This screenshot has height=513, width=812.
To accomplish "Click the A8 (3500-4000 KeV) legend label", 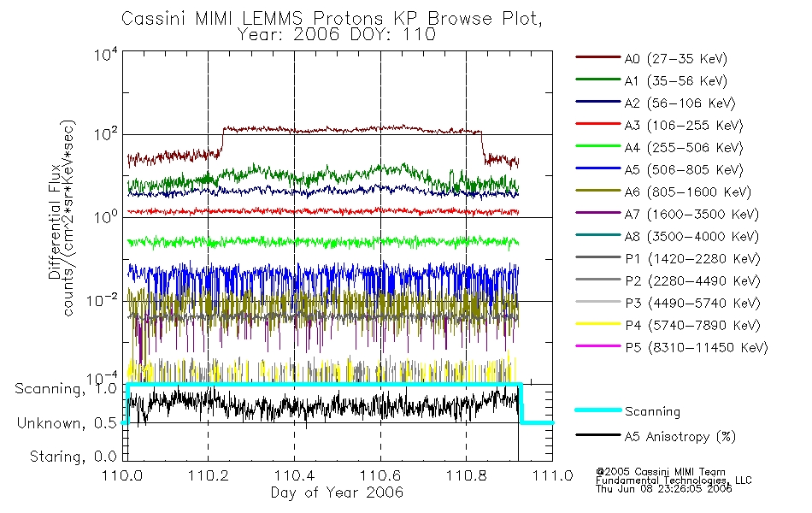I will tap(691, 238).
